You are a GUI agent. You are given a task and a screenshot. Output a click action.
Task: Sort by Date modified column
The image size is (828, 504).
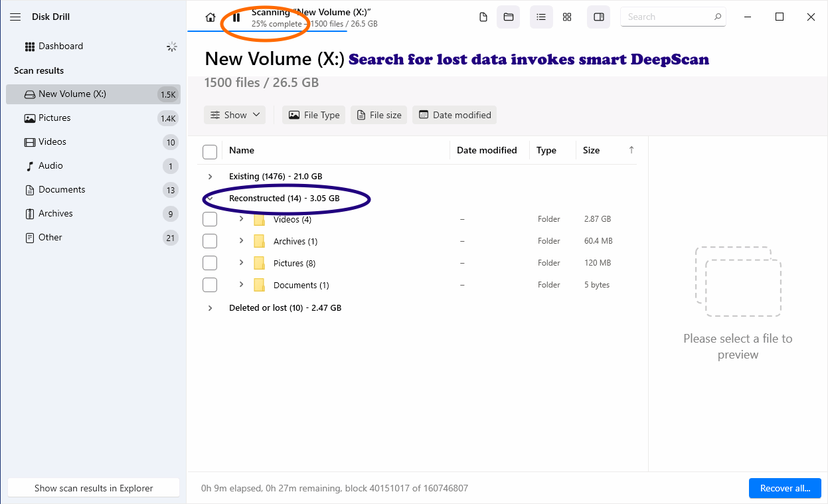pos(487,151)
